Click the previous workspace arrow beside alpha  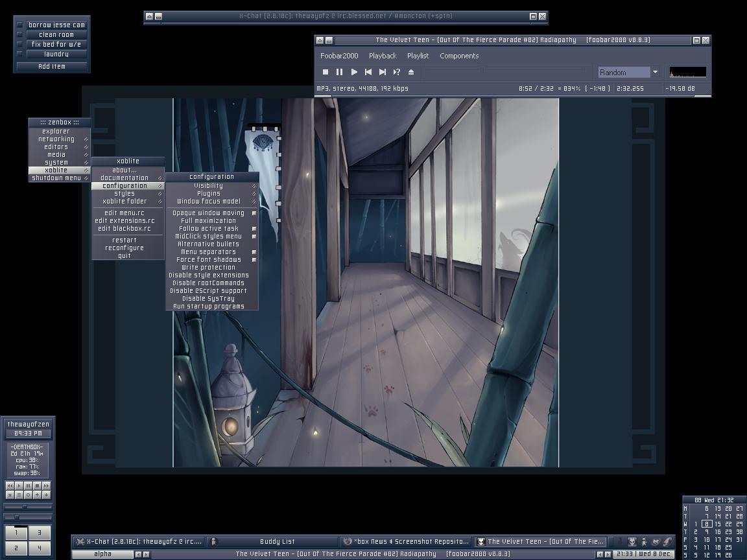pyautogui.click(x=138, y=554)
